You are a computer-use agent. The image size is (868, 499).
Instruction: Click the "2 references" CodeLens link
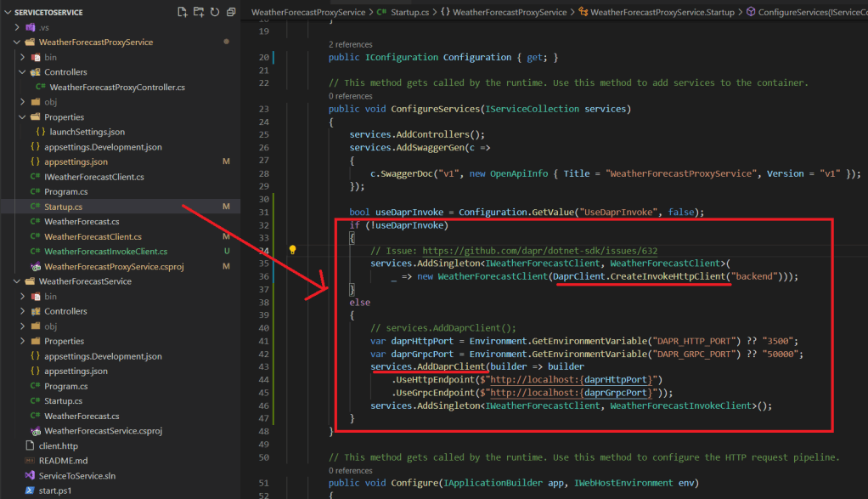(x=350, y=43)
